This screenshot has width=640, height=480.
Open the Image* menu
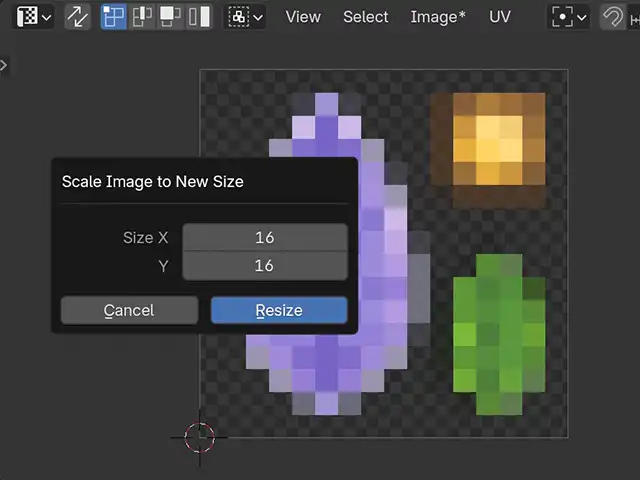438,17
